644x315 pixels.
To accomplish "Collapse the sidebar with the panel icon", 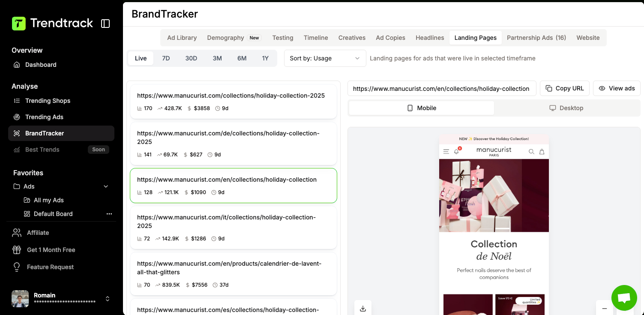I will coord(105,24).
